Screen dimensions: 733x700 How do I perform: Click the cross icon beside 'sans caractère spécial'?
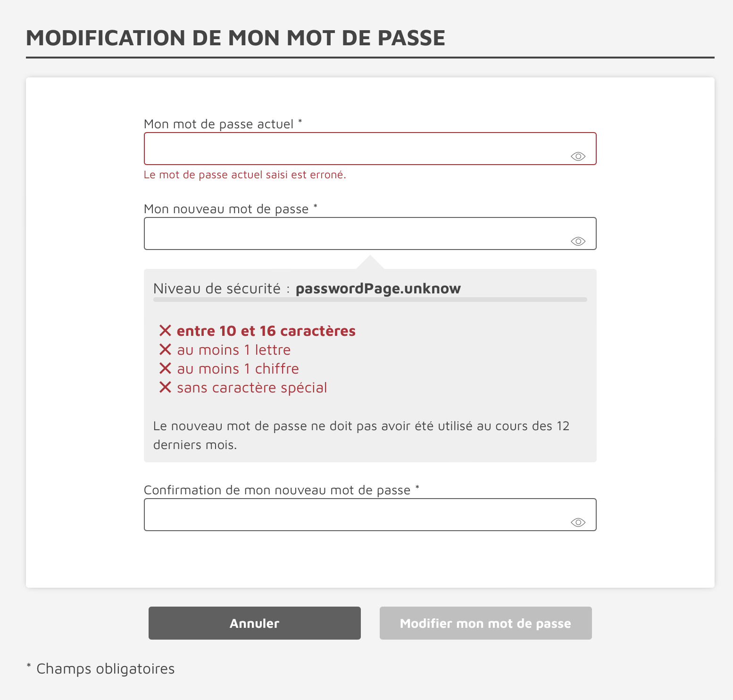[165, 387]
